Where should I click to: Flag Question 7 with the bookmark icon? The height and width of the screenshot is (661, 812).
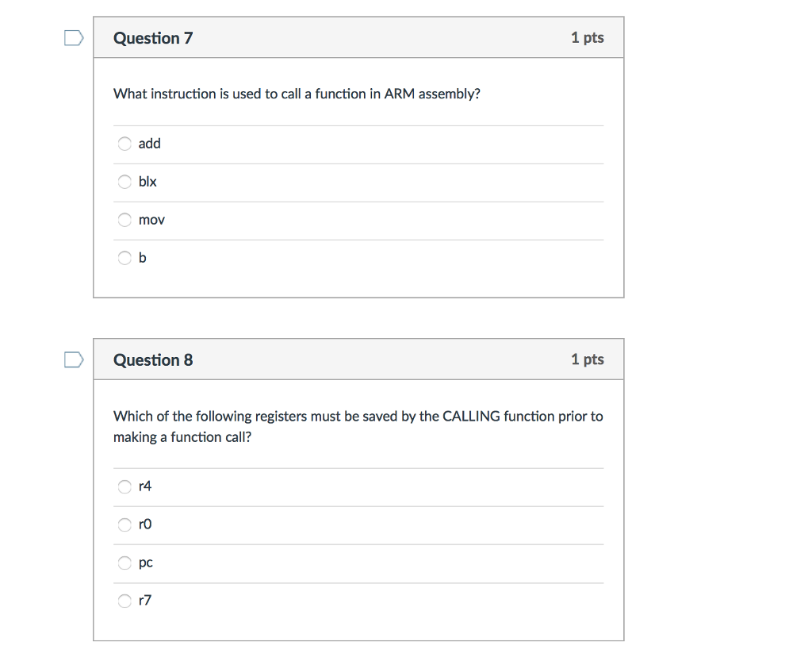tap(74, 38)
